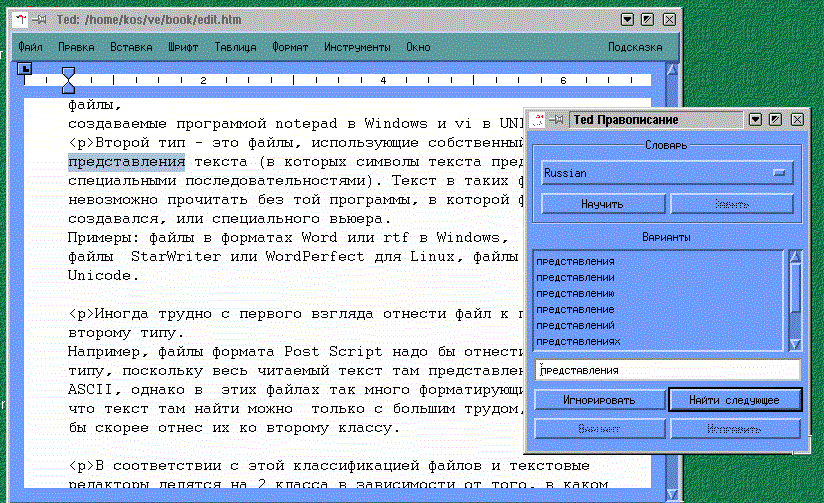The height and width of the screenshot is (503, 824).
Task: Click the spelling word input field
Action: (666, 369)
